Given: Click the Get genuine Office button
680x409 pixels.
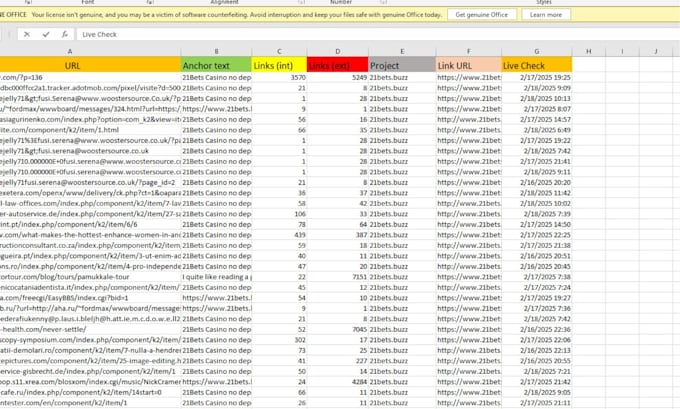Looking at the screenshot, I should pyautogui.click(x=481, y=15).
